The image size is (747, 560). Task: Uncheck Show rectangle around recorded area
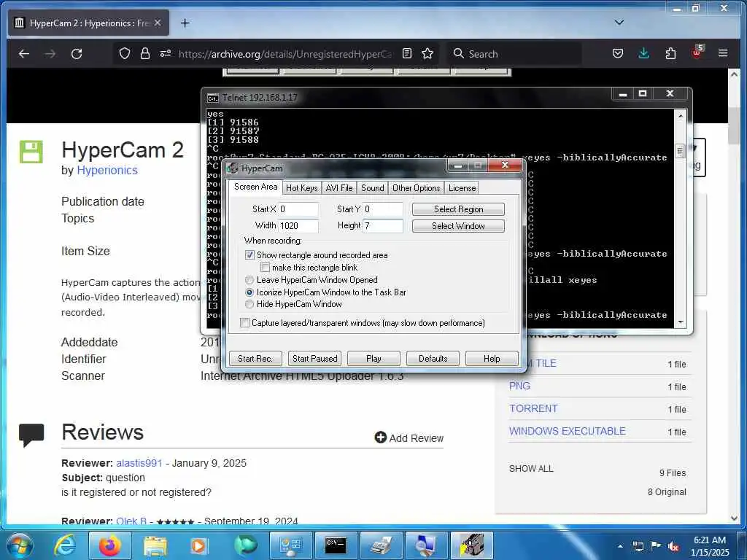(x=249, y=254)
